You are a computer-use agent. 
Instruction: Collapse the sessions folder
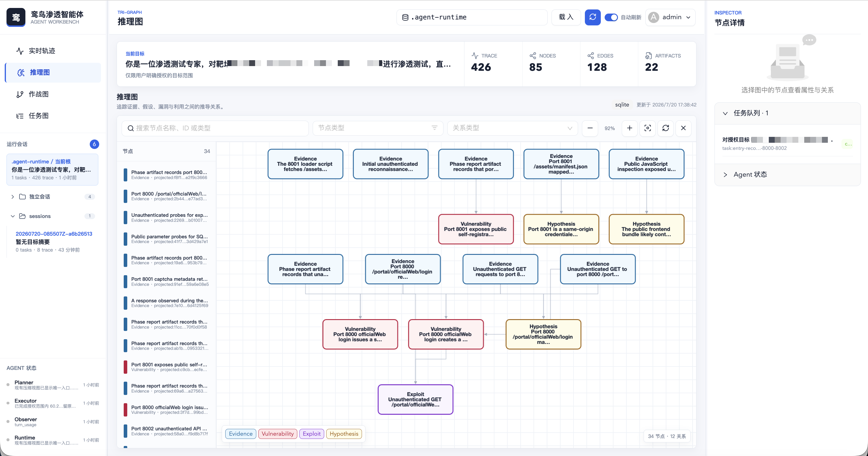(53, 216)
